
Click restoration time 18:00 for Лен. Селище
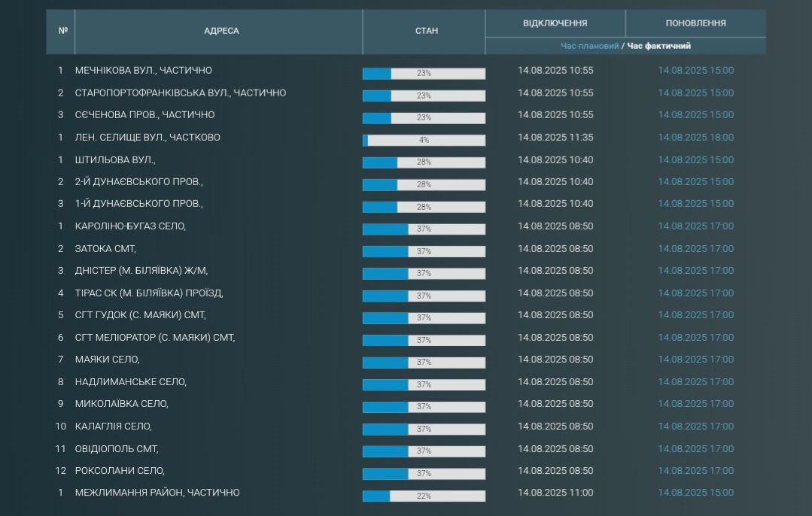point(695,138)
